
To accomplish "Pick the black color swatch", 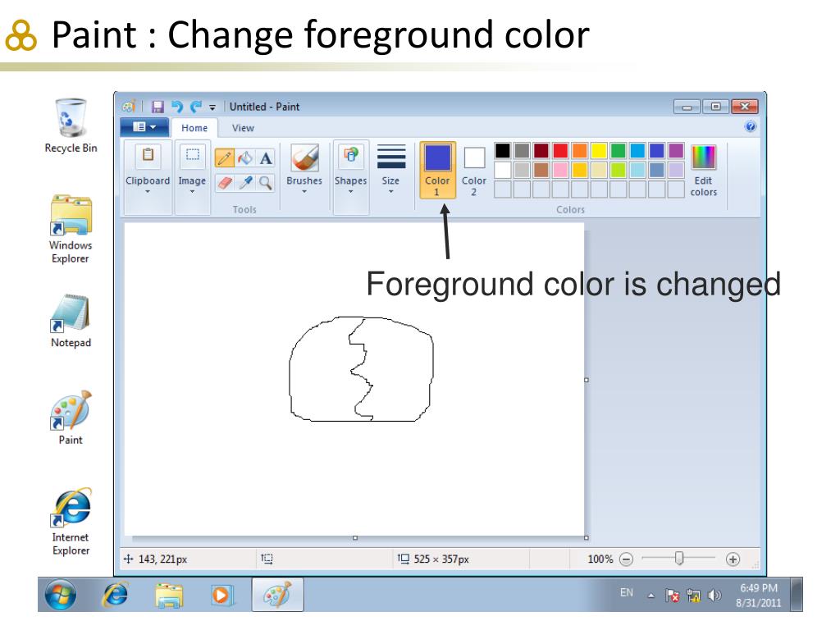I will 503,151.
